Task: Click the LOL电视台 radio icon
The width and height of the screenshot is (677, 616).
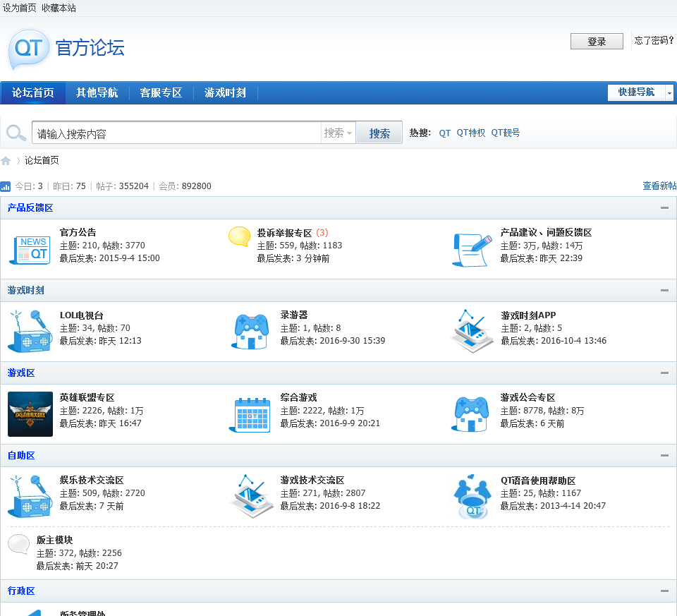Action: click(30, 331)
